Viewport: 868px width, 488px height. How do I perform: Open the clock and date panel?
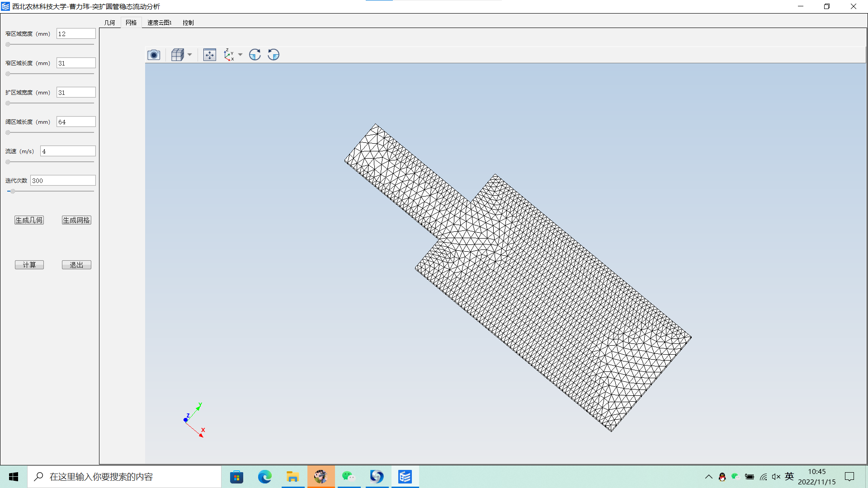tap(817, 477)
